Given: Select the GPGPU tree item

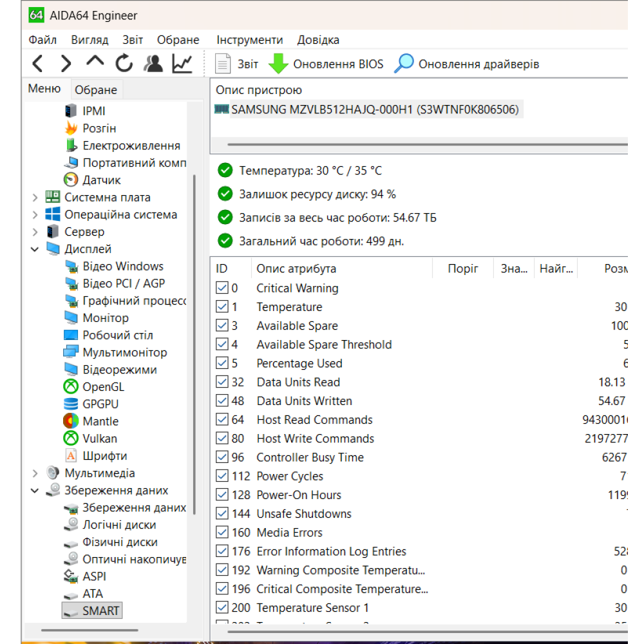Looking at the screenshot, I should click(100, 404).
